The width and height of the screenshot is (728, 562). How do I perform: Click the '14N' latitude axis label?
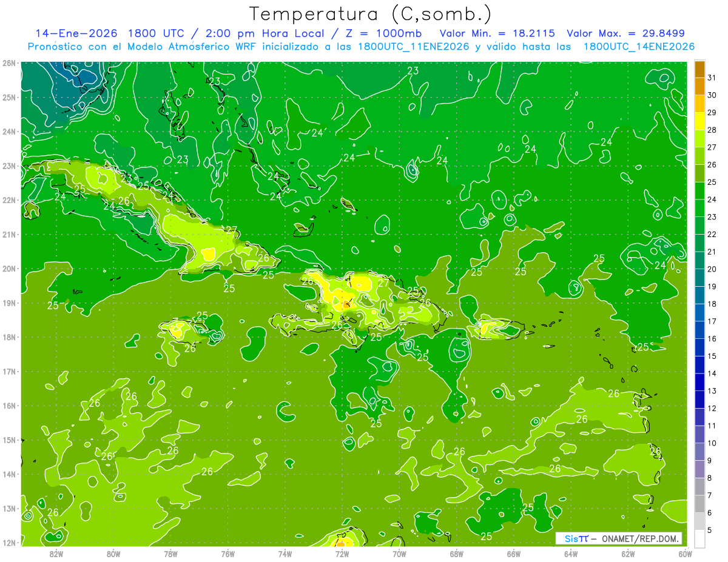coord(8,474)
